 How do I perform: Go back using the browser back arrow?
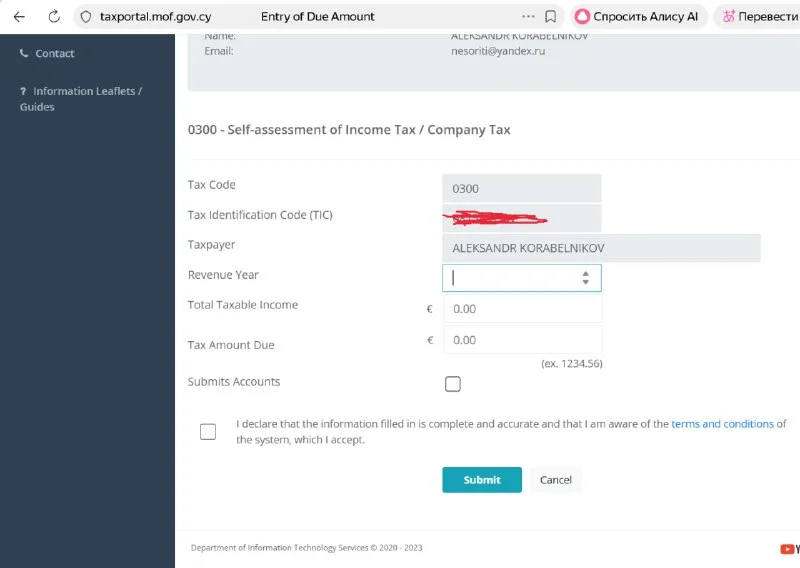[x=19, y=17]
